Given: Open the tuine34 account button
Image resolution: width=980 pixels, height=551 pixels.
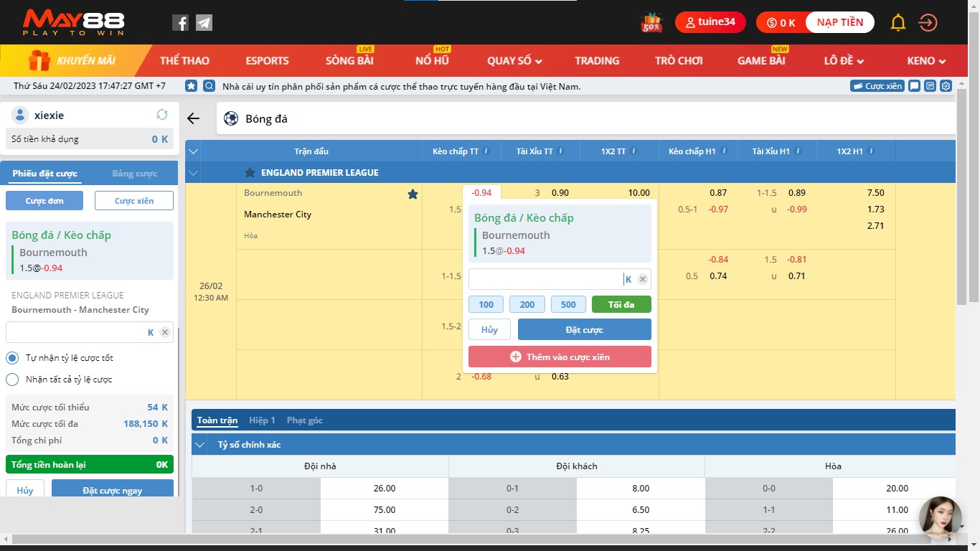Looking at the screenshot, I should [710, 22].
